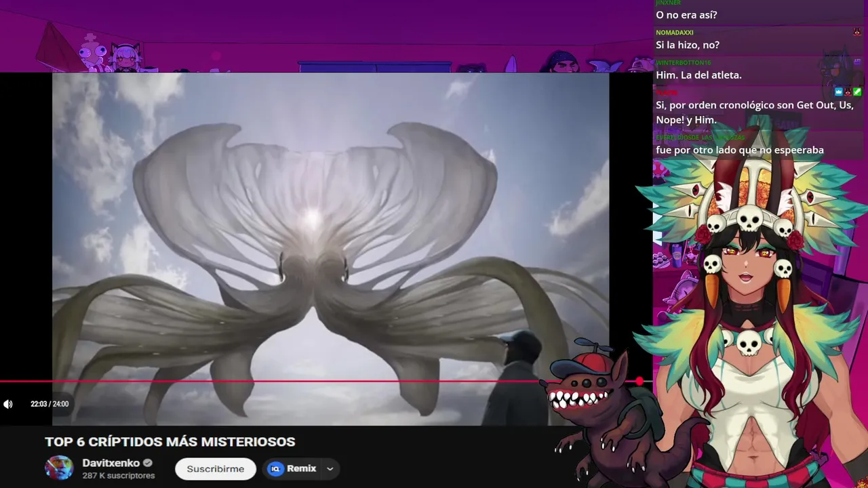The height and width of the screenshot is (488, 868).
Task: Click the WINTERBOTTON16 username in chat
Action: [x=683, y=62]
